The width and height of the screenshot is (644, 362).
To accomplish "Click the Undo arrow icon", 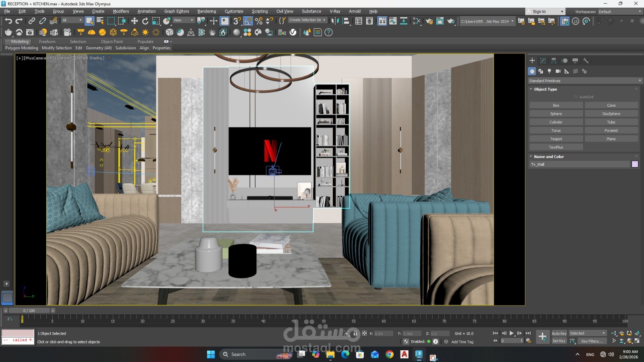I will click(8, 21).
